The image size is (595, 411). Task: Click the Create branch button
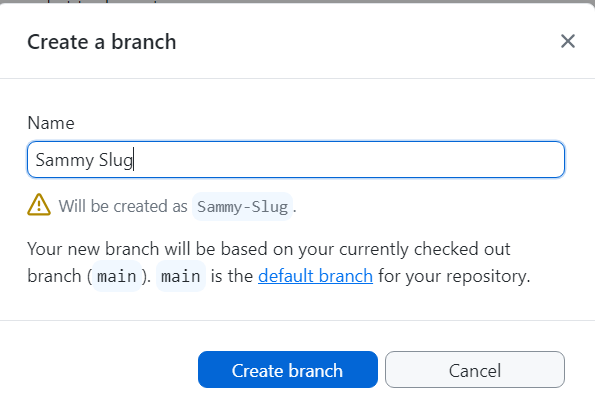coord(288,370)
